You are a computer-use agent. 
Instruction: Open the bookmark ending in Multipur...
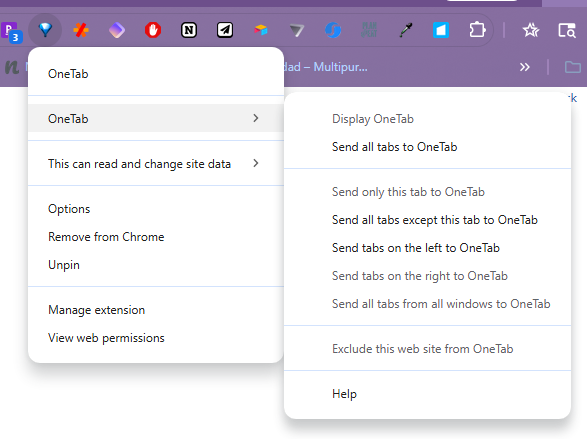(326, 67)
